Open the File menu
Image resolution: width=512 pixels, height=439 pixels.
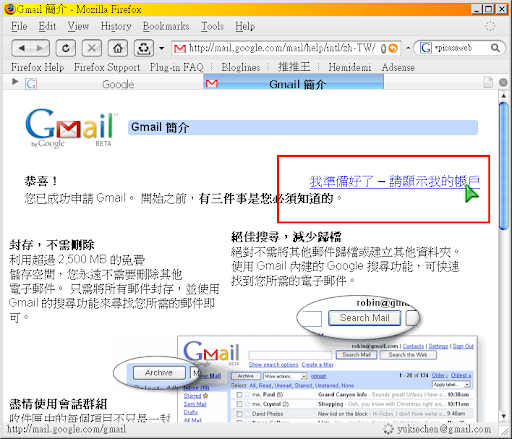pyautogui.click(x=19, y=26)
